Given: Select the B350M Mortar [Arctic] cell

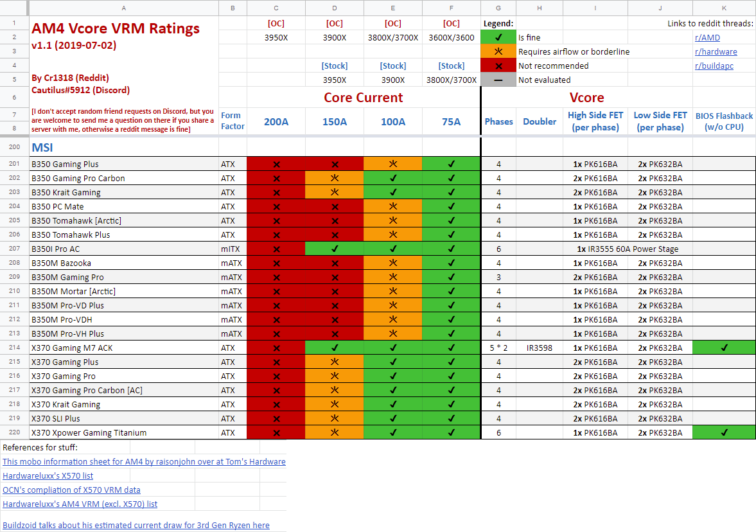Looking at the screenshot, I should pos(124,291).
